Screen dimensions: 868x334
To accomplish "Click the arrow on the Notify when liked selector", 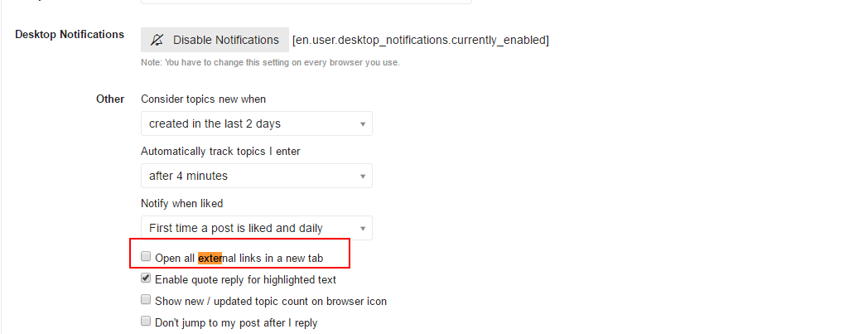I will (x=363, y=228).
